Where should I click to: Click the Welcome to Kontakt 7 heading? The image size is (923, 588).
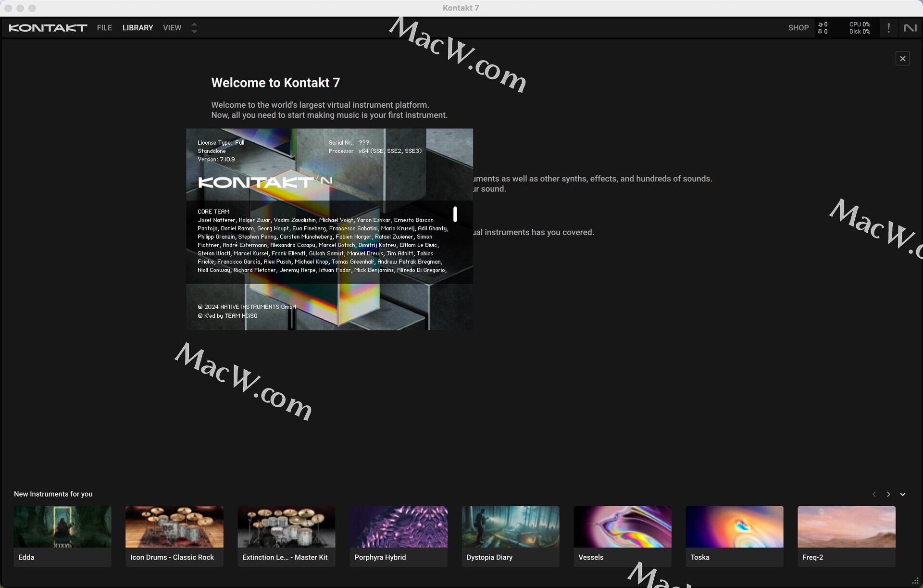[x=275, y=83]
